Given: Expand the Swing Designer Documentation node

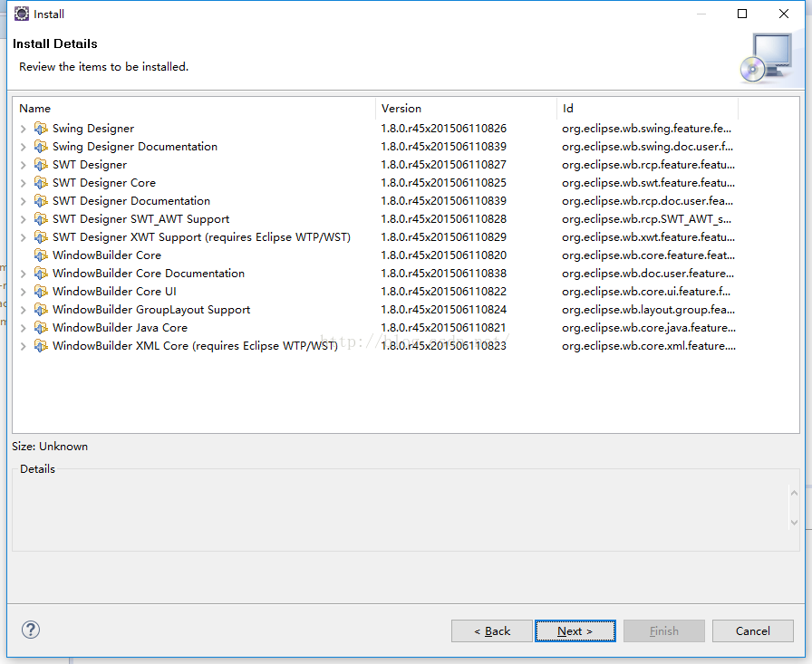Looking at the screenshot, I should (x=23, y=147).
